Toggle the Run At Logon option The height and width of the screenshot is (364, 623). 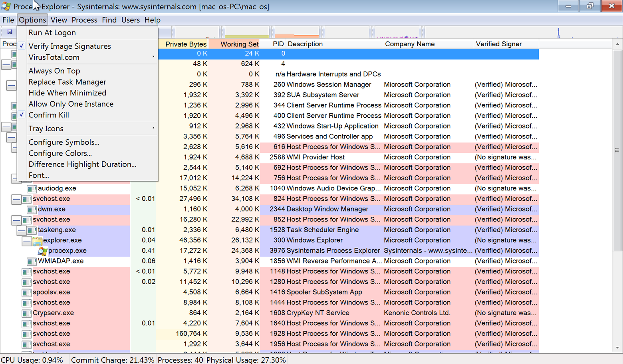pyautogui.click(x=87, y=33)
